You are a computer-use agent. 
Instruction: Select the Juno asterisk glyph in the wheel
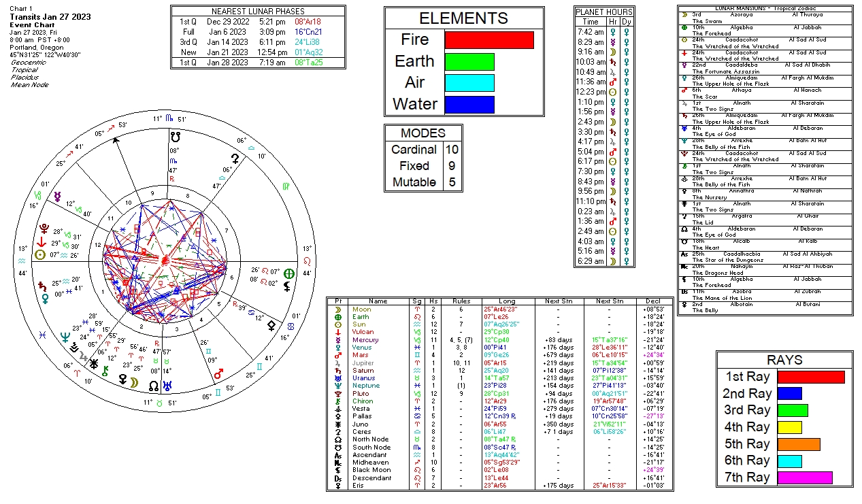click(93, 364)
